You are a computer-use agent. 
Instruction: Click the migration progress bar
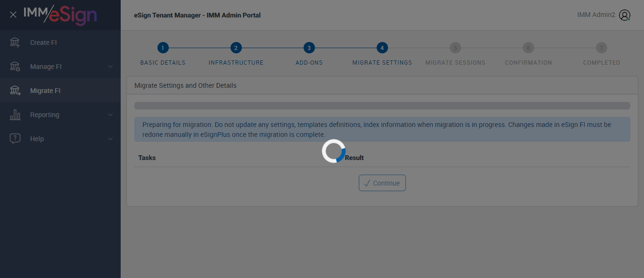point(382,106)
